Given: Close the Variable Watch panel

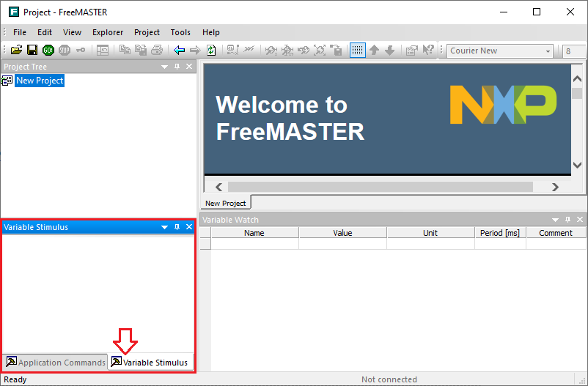Looking at the screenshot, I should click(x=580, y=219).
